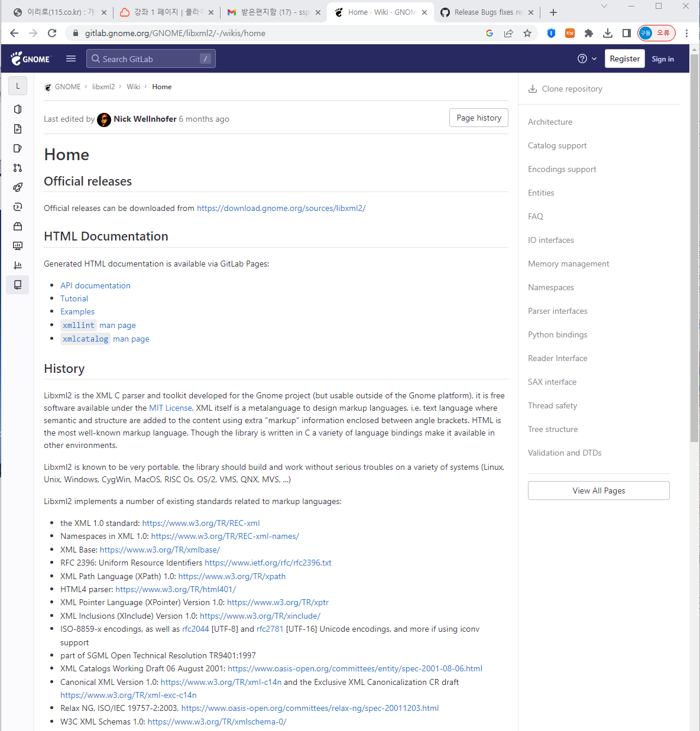Open the API documentation link
The height and width of the screenshot is (731, 700).
pyautogui.click(x=95, y=285)
